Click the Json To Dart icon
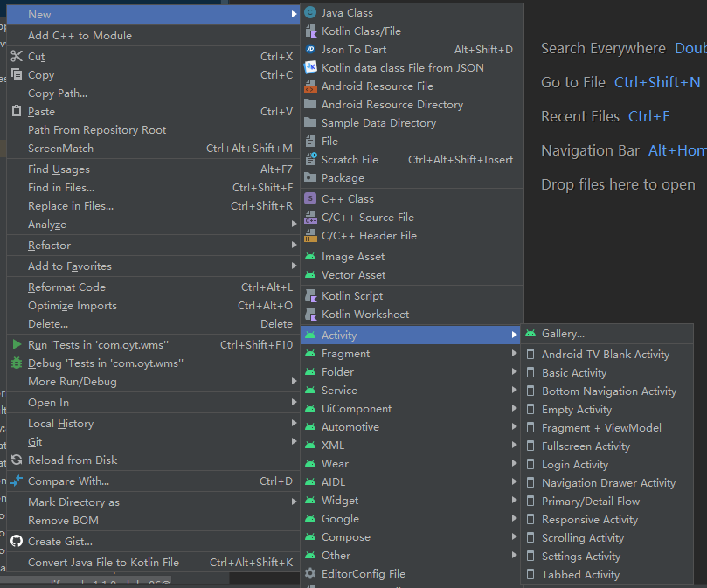Screen dimensions: 707x588 point(310,50)
